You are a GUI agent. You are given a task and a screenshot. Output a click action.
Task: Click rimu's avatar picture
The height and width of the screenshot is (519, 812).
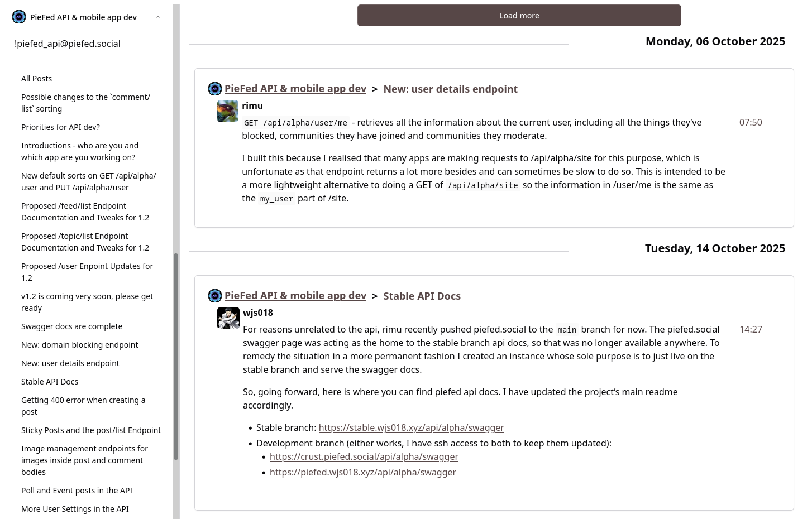point(228,111)
